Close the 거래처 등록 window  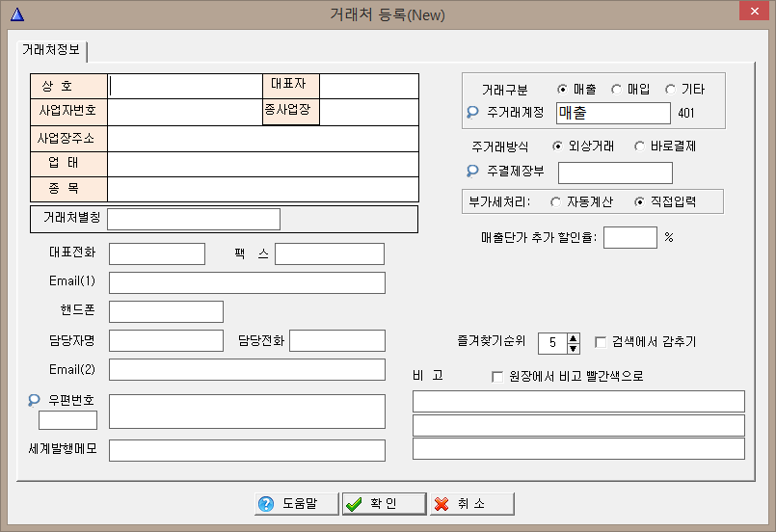click(754, 11)
